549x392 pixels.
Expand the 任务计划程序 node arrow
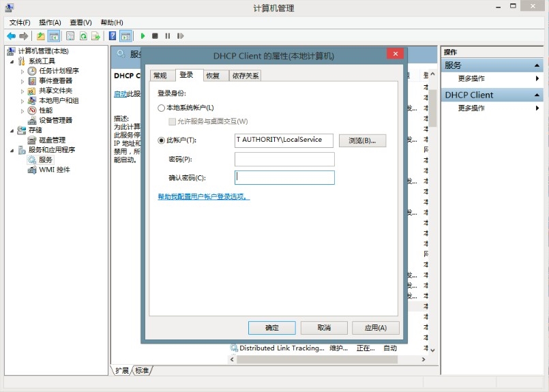pyautogui.click(x=23, y=72)
